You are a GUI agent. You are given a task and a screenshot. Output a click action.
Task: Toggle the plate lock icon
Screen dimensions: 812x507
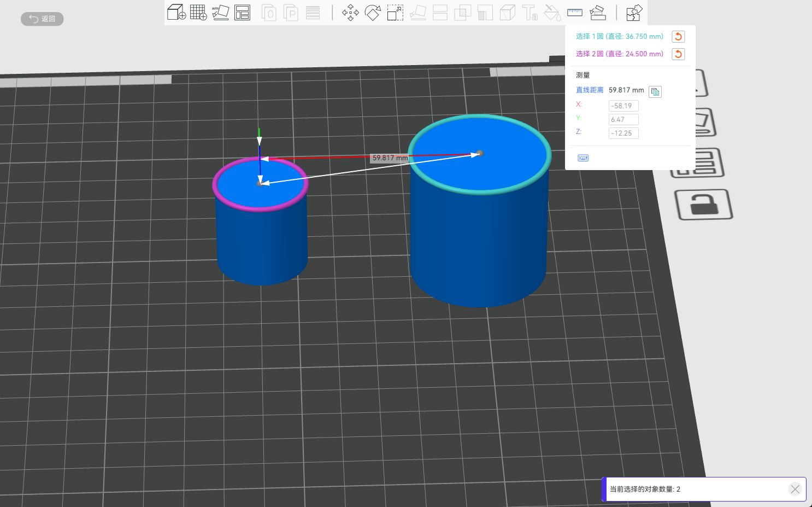coord(704,205)
